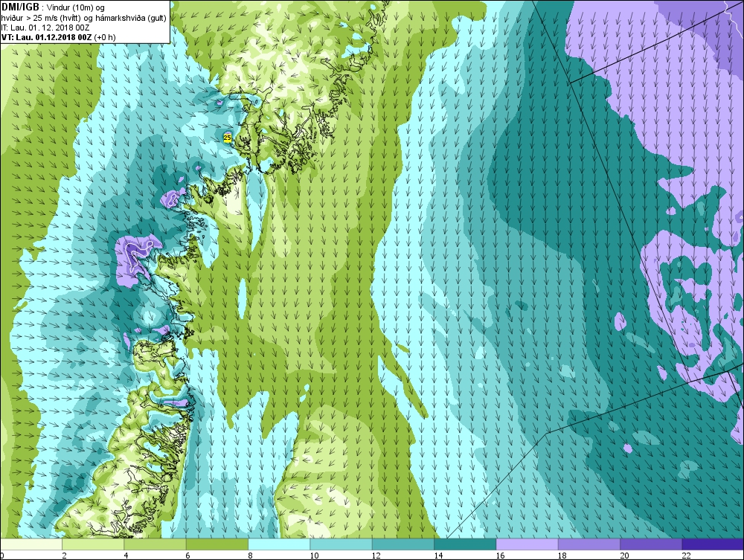Click the 20–22 m/s violet legend swatch
The image size is (744, 560).
(x=651, y=544)
